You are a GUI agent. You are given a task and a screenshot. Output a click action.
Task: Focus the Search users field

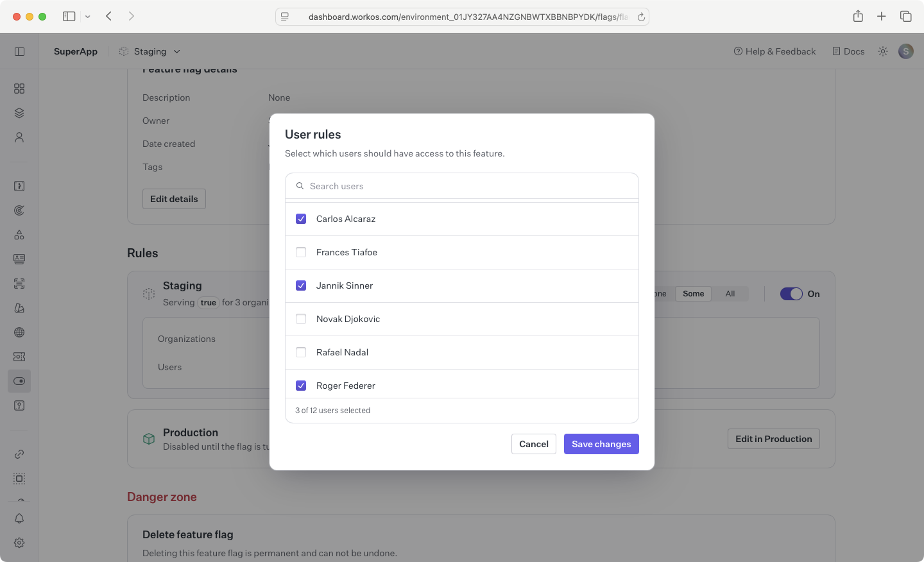coord(462,186)
